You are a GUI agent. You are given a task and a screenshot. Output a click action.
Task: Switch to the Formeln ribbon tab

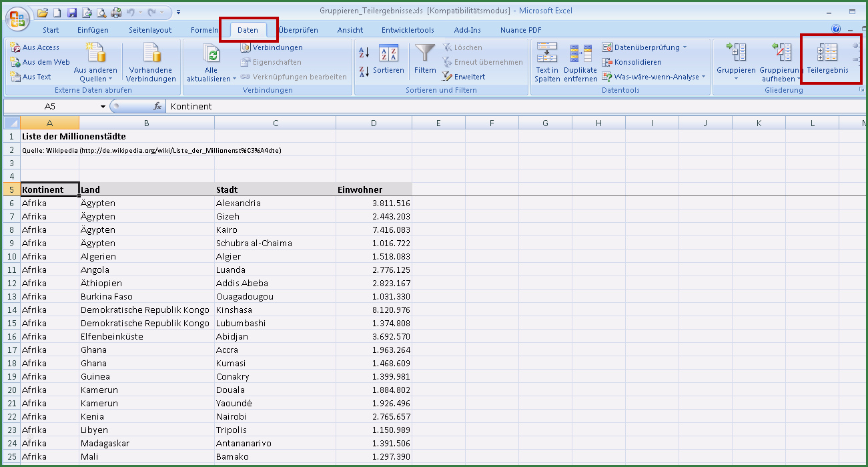[x=204, y=30]
